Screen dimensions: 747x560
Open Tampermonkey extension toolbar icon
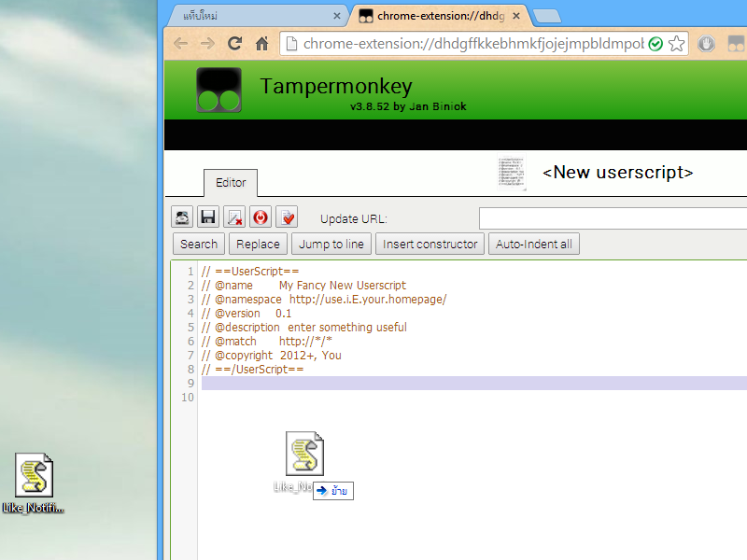click(737, 44)
